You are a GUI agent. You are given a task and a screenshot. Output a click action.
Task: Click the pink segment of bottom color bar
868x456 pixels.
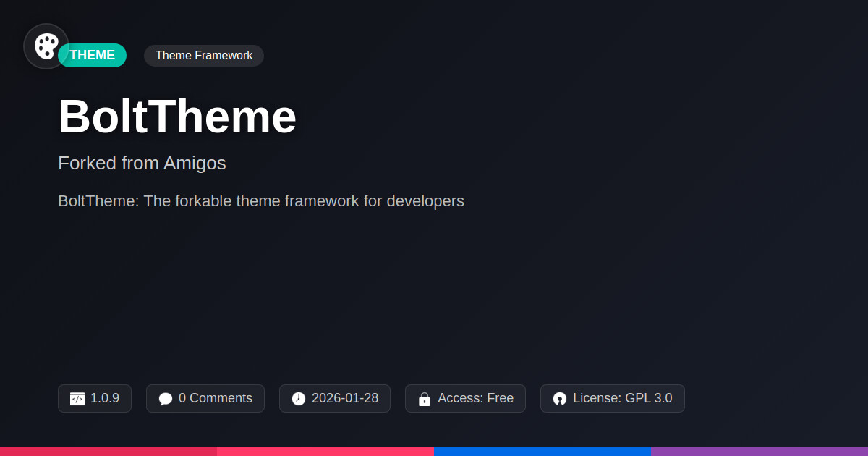click(x=325, y=451)
